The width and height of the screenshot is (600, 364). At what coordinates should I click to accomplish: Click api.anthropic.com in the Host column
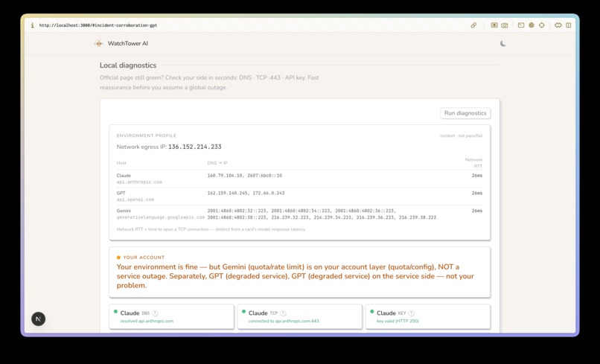pyautogui.click(x=139, y=182)
